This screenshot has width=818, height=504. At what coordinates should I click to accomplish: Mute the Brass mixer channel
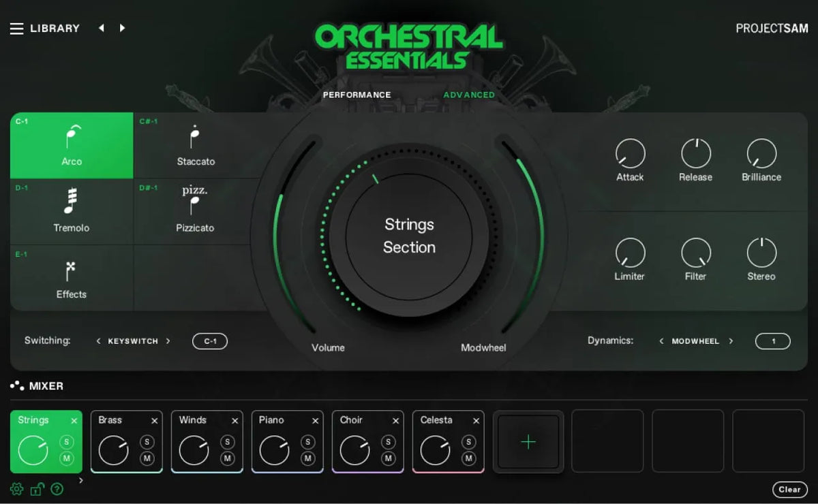(x=146, y=458)
